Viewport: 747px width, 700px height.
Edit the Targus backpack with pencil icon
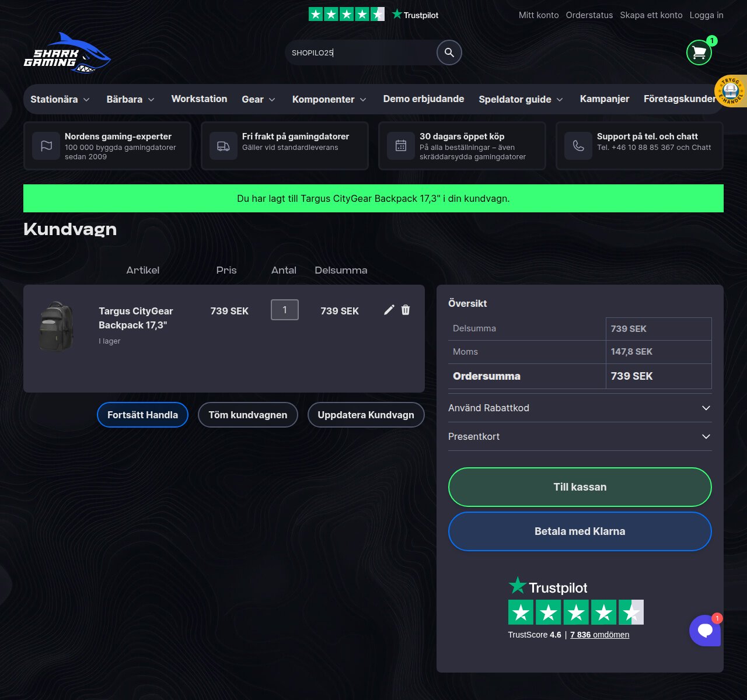point(389,310)
